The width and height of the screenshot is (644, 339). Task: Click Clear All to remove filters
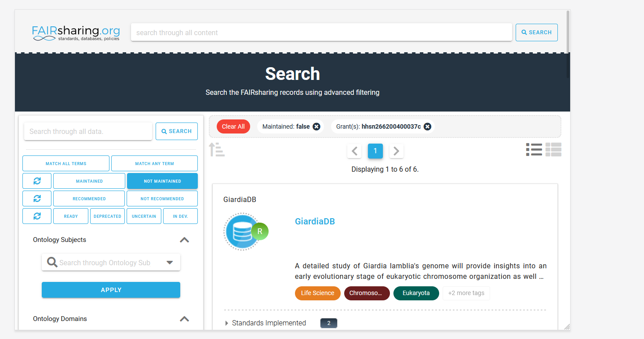coord(233,126)
